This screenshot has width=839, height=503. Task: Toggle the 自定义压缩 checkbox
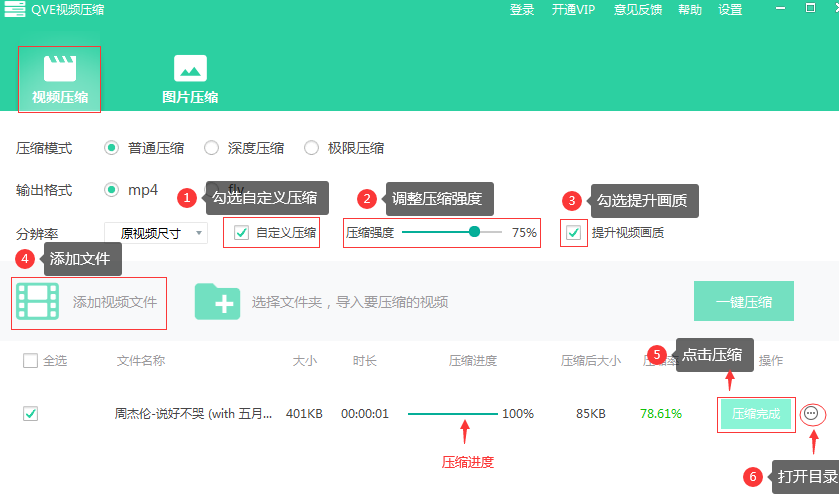pos(241,233)
